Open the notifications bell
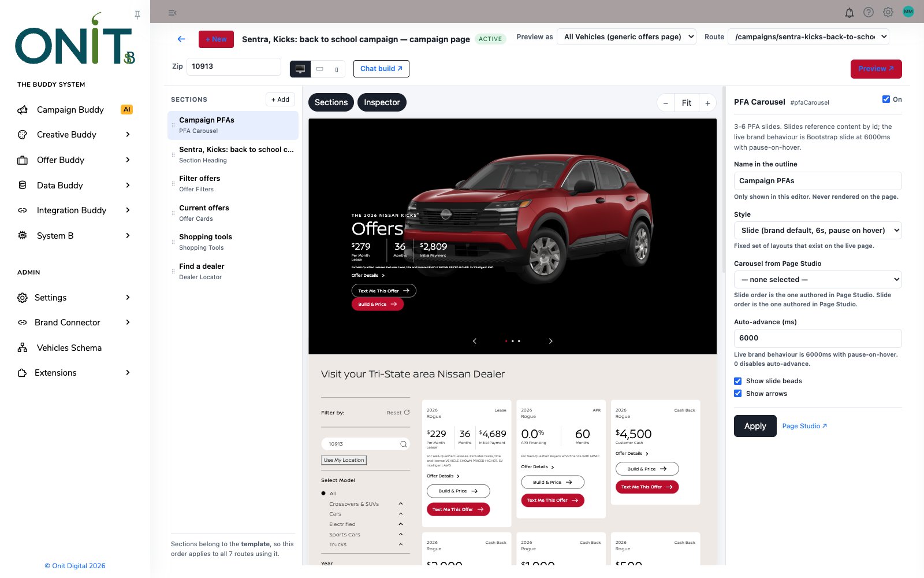Screen dimensions: 924x578 point(849,12)
